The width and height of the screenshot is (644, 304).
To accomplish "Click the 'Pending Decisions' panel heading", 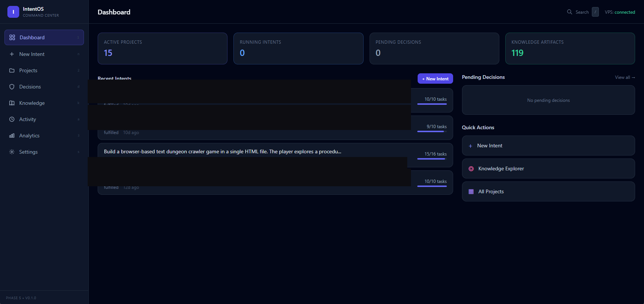I will (483, 77).
